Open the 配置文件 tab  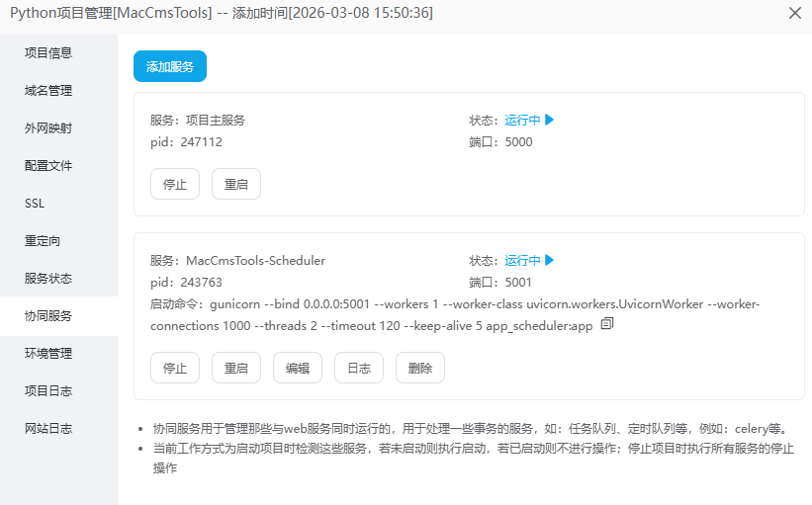48,166
